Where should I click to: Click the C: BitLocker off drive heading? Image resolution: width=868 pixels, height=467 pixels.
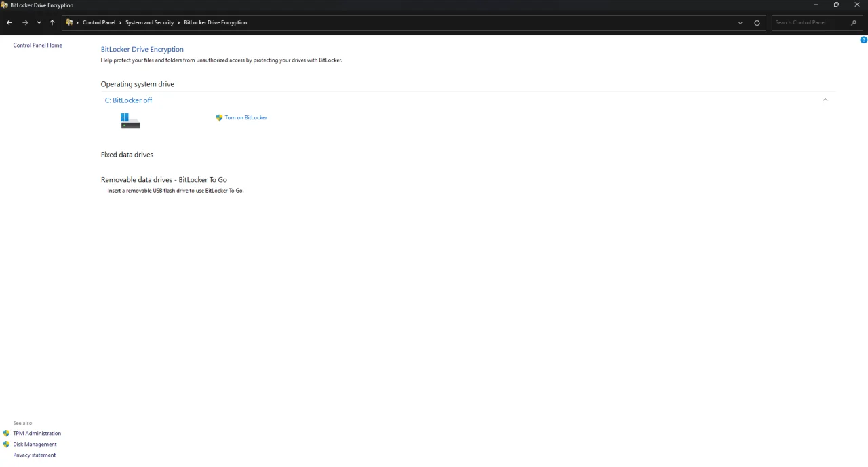pos(128,100)
